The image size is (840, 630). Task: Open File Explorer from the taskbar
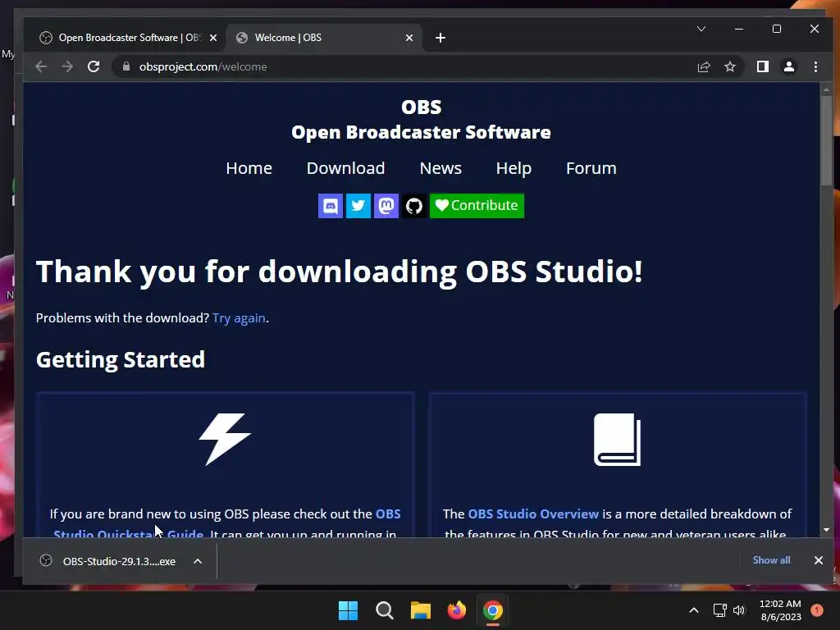[421, 610]
